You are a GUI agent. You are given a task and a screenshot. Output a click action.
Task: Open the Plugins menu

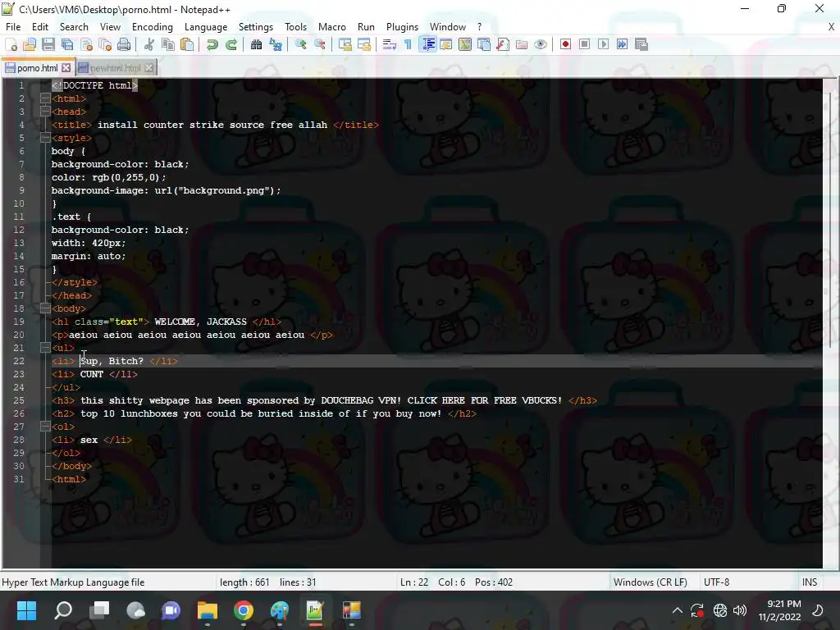click(x=402, y=27)
